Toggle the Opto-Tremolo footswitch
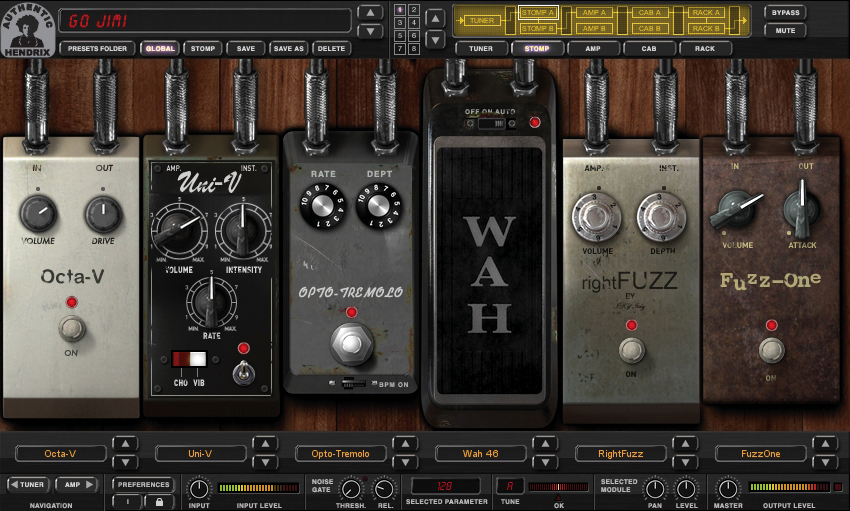Viewport: 850px width, 511px height. 351,344
